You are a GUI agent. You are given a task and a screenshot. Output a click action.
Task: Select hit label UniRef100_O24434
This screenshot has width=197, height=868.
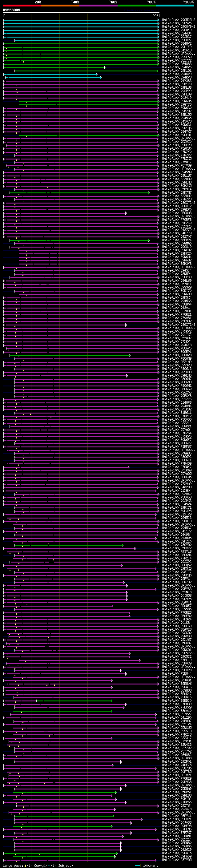coord(177,33)
